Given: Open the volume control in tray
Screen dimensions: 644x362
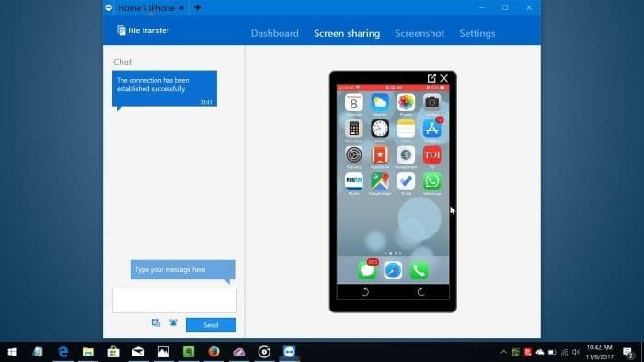Looking at the screenshot, I should (576, 352).
